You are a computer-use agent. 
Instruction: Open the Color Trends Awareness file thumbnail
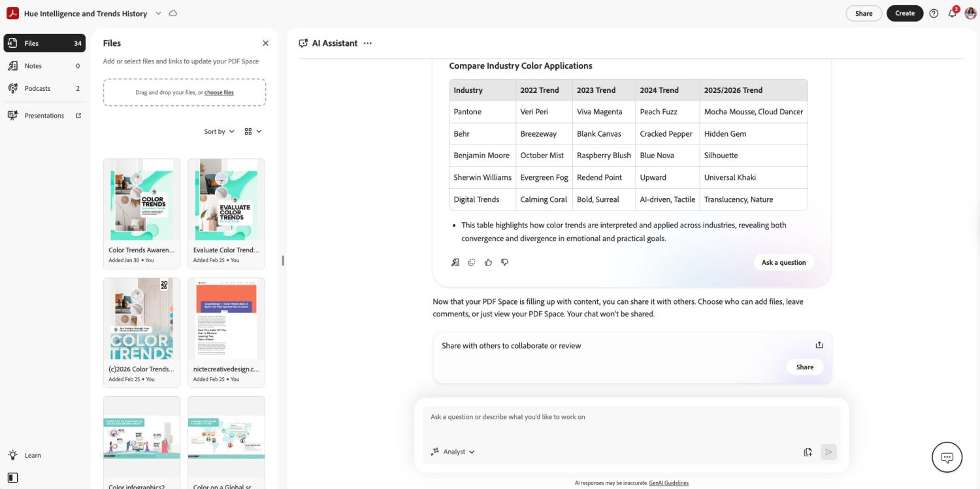coord(142,214)
